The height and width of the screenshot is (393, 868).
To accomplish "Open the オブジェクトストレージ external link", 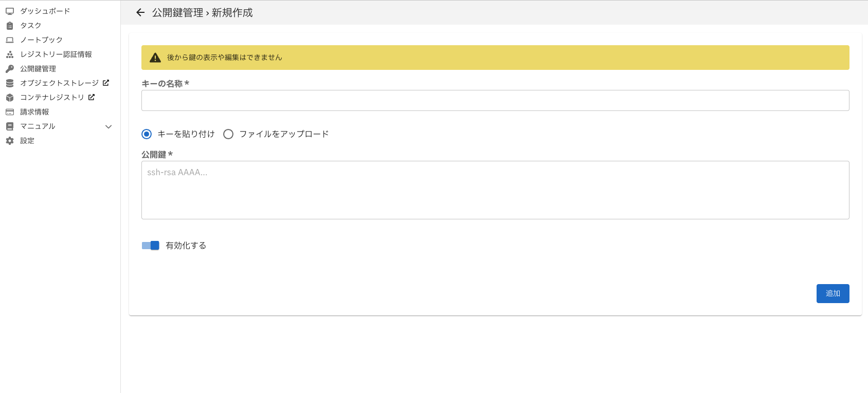I will point(106,83).
